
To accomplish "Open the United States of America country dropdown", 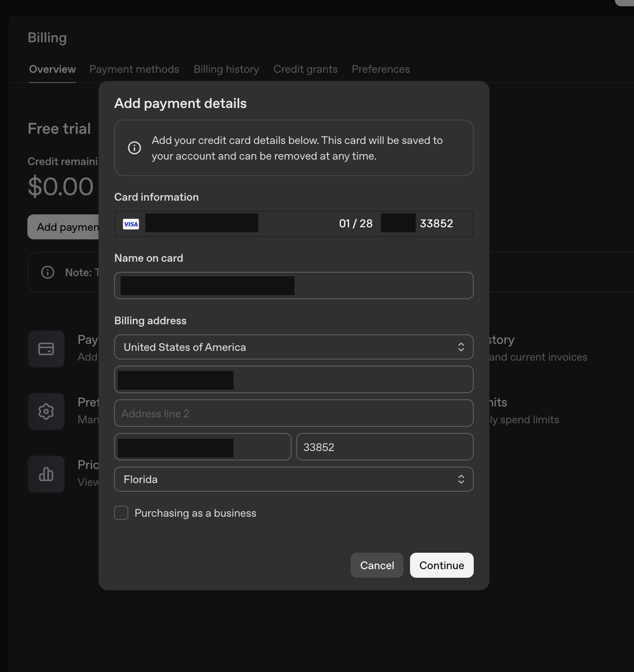I will 294,347.
